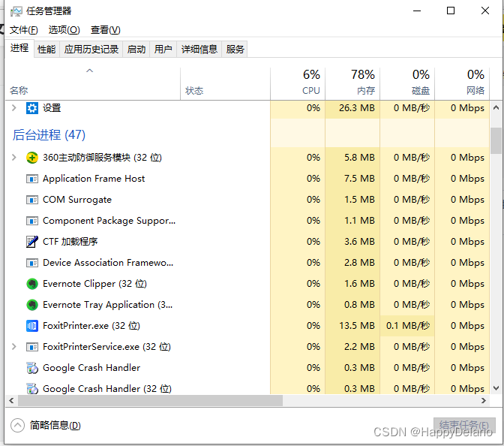Switch to the 详细信息 tab
The image size is (504, 446).
(x=199, y=50)
